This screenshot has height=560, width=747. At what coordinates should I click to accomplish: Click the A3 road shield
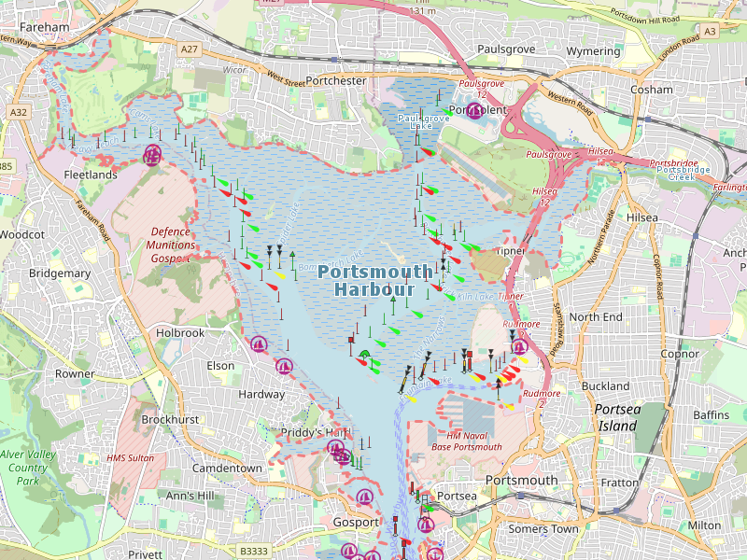coord(712,31)
